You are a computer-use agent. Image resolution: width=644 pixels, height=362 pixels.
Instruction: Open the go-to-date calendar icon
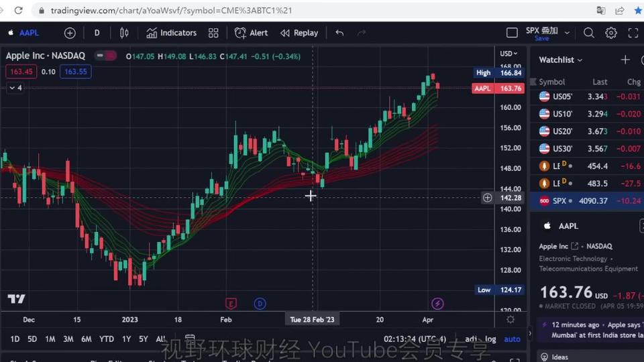click(x=190, y=339)
